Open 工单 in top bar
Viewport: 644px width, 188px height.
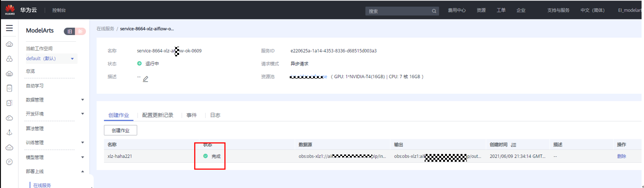click(501, 10)
